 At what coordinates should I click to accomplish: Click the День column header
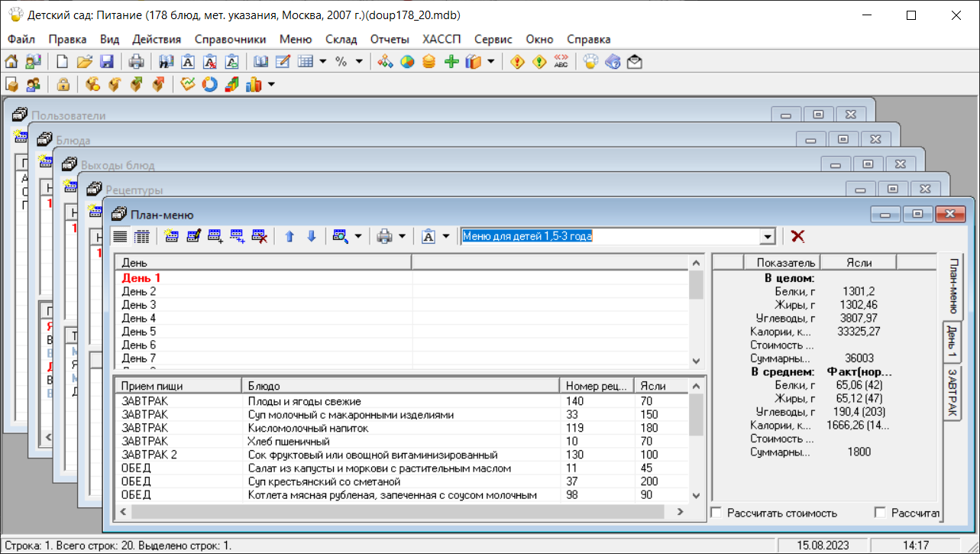(x=264, y=262)
